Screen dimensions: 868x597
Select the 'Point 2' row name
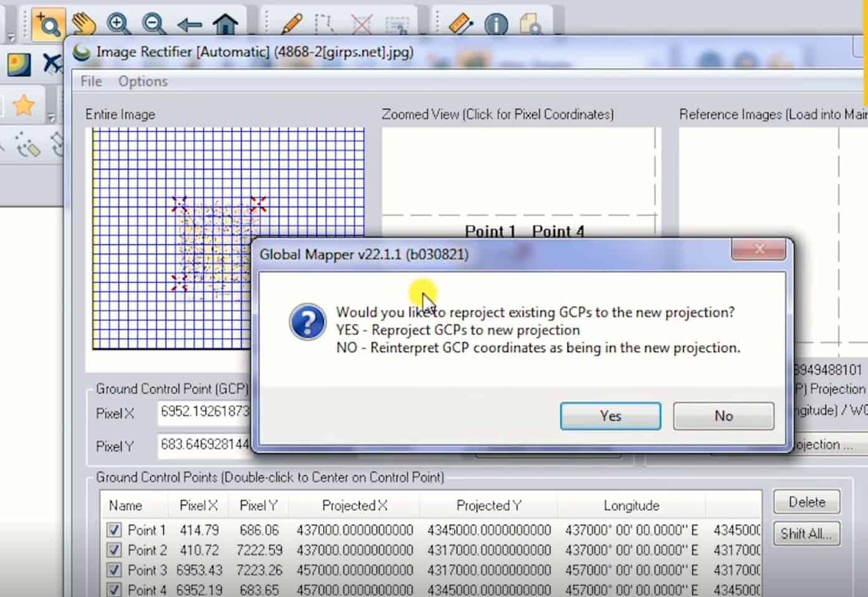point(147,550)
